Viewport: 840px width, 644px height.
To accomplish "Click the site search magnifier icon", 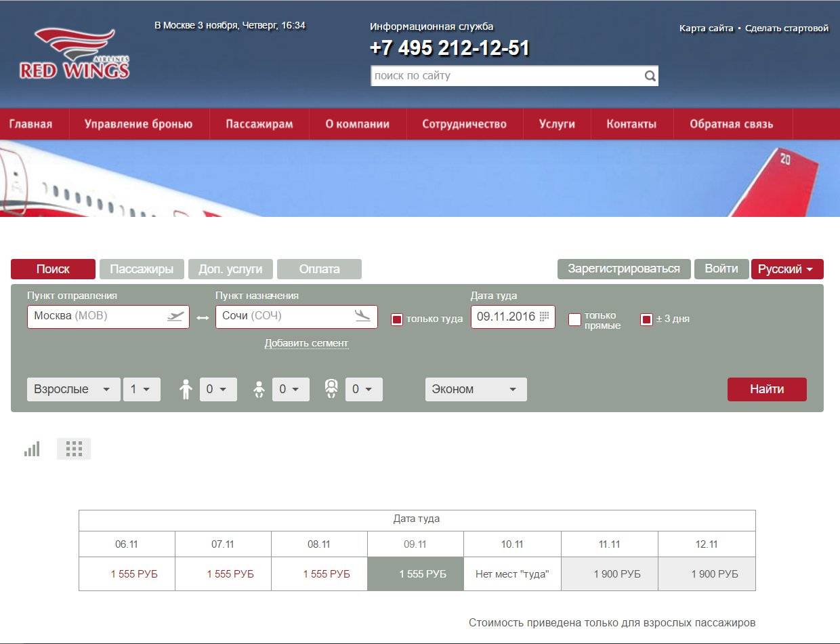I will pos(650,76).
